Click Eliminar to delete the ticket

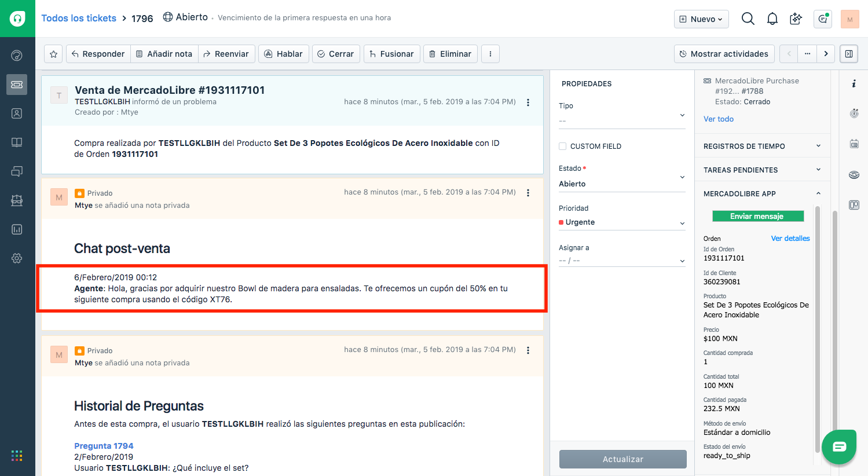451,54
